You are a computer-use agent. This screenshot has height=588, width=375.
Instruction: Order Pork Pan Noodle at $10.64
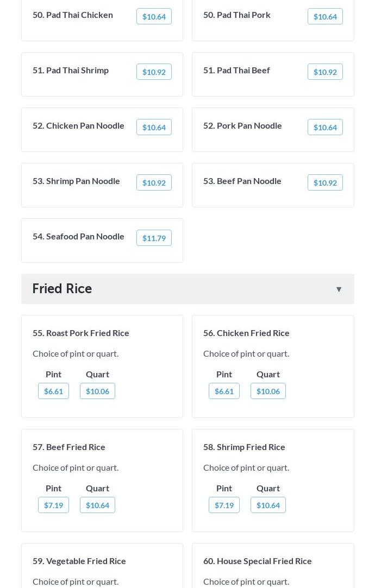[x=325, y=128]
